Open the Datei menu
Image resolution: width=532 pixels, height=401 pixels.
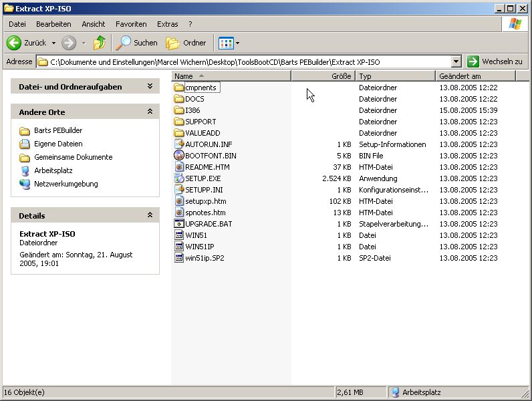[x=17, y=24]
